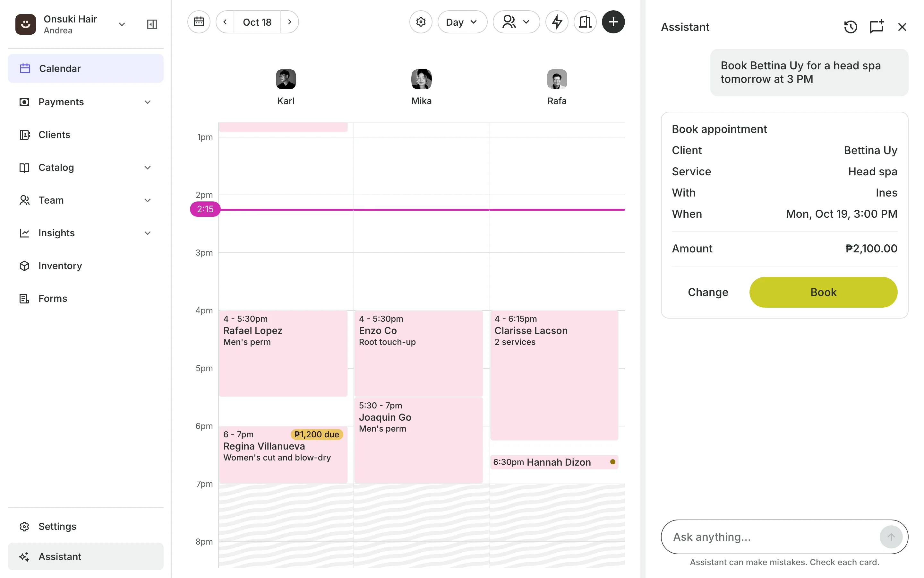Open the Clients section
Viewport: 924px width, 578px height.
pyautogui.click(x=86, y=135)
